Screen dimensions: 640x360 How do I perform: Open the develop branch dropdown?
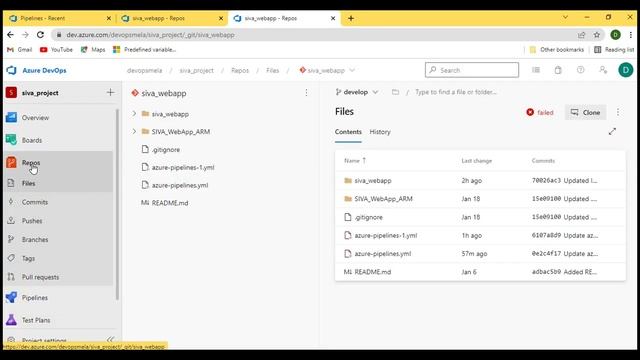click(357, 92)
